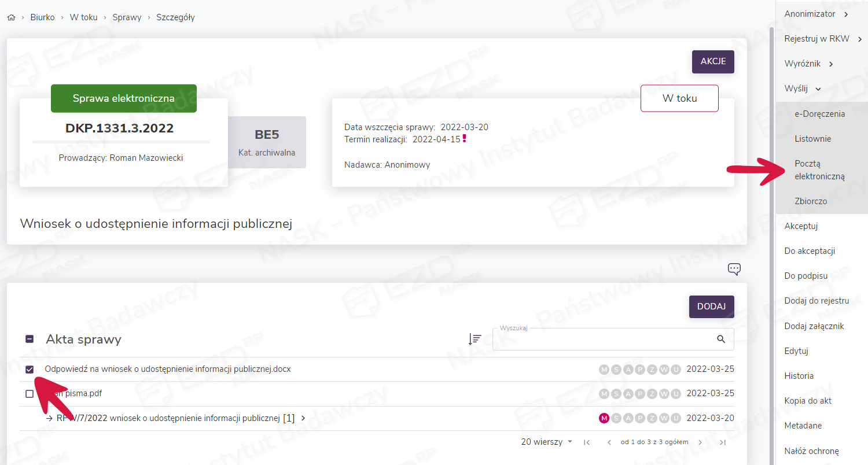Click the pink M status badge
The height and width of the screenshot is (465, 868).
[604, 418]
